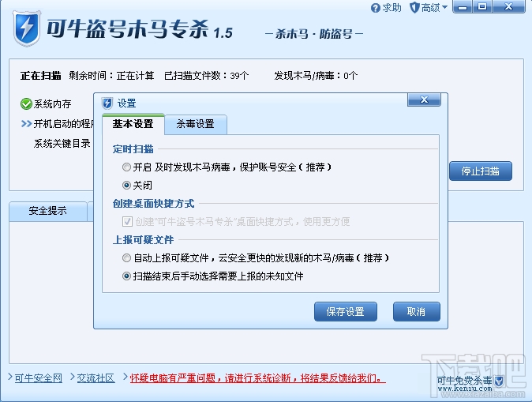The height and width of the screenshot is (402, 532).
Task: Open the 交流社区 link
Action: point(96,378)
